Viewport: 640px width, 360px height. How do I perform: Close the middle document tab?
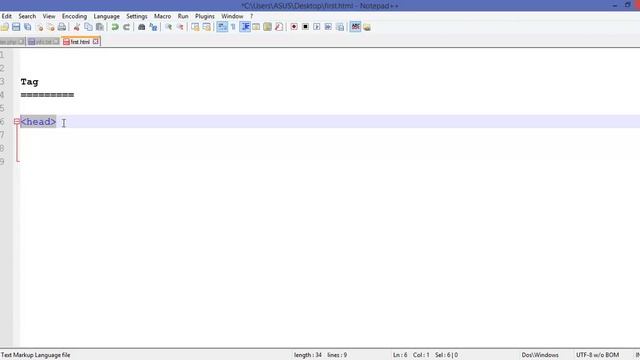(56, 42)
